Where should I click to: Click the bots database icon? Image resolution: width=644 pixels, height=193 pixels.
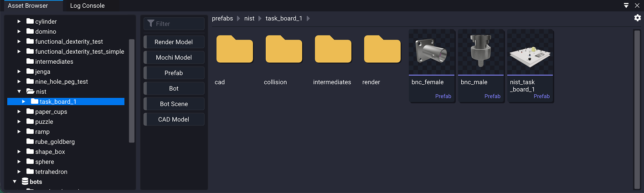point(25,182)
